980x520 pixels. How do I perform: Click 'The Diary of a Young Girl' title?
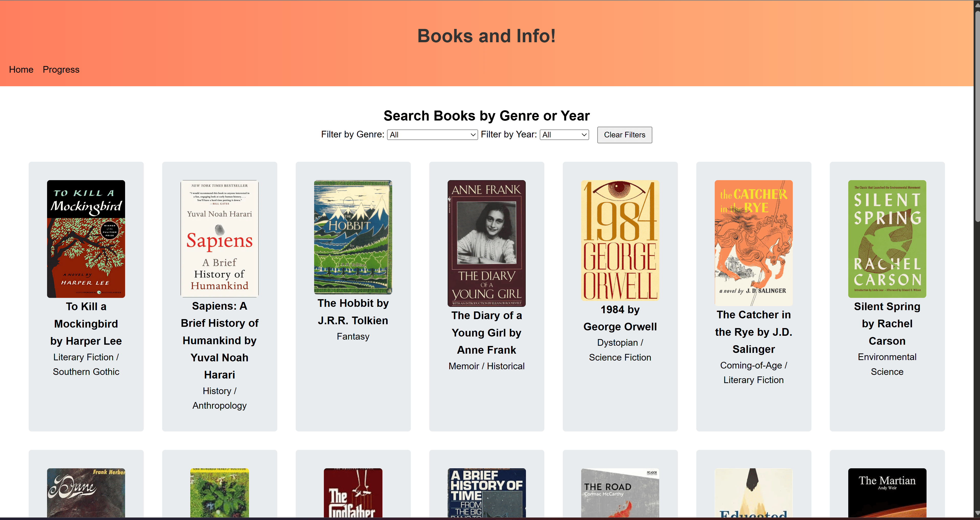(x=487, y=332)
